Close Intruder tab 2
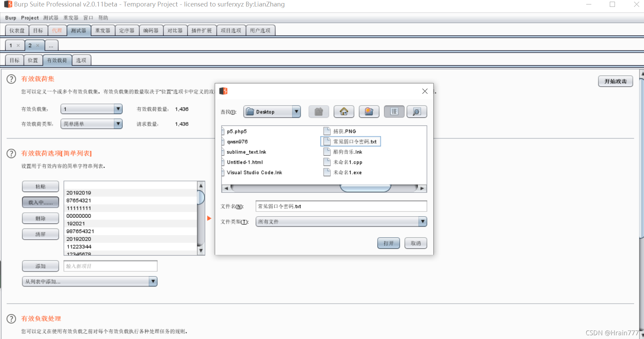 [38, 45]
